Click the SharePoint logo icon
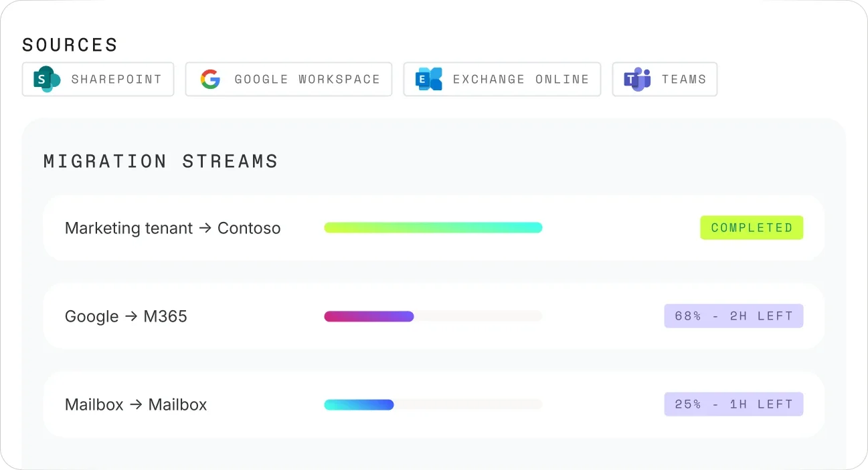Viewport: 868px width, 470px height. coord(47,80)
